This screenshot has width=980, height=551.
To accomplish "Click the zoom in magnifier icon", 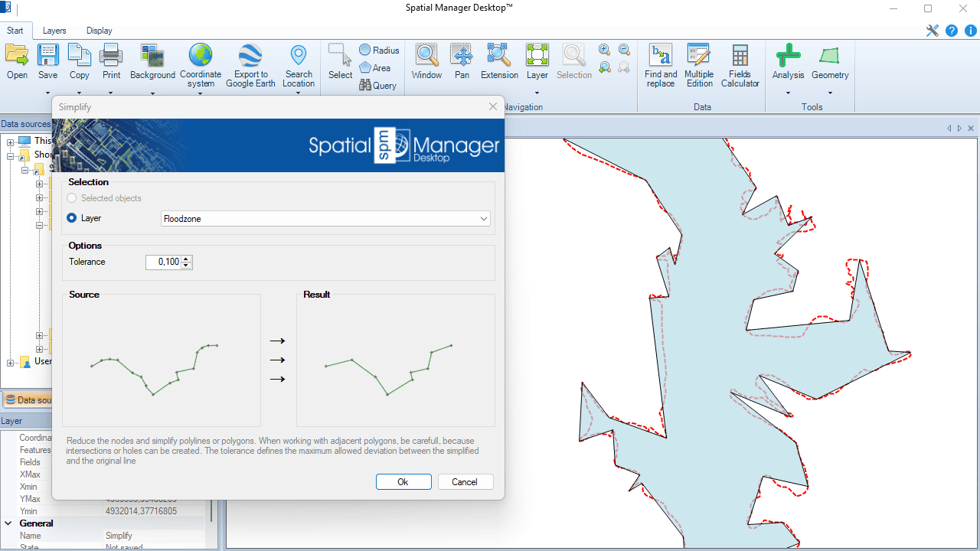I will (605, 50).
